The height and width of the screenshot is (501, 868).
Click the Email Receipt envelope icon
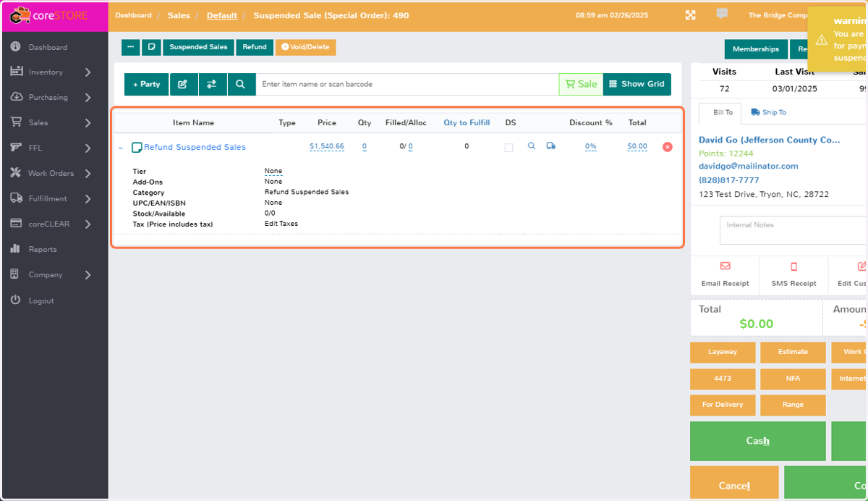[x=726, y=266]
